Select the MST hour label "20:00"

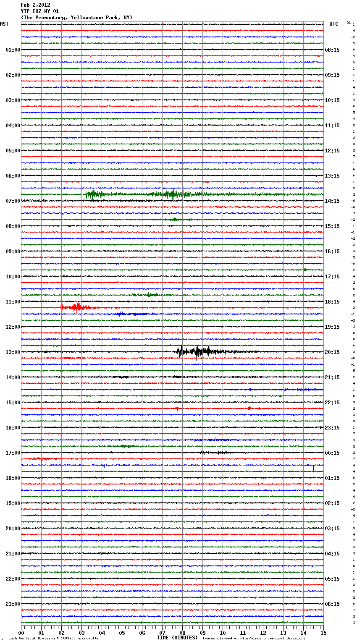coord(13,529)
